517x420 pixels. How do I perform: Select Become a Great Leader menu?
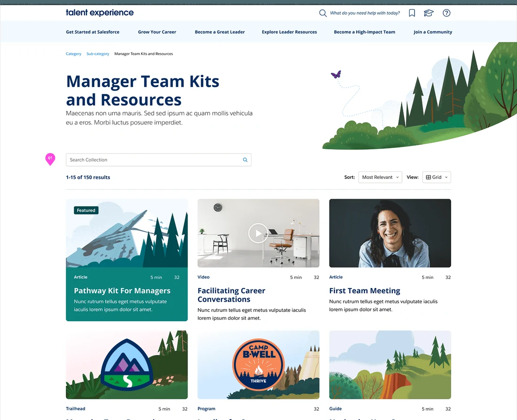click(x=219, y=32)
